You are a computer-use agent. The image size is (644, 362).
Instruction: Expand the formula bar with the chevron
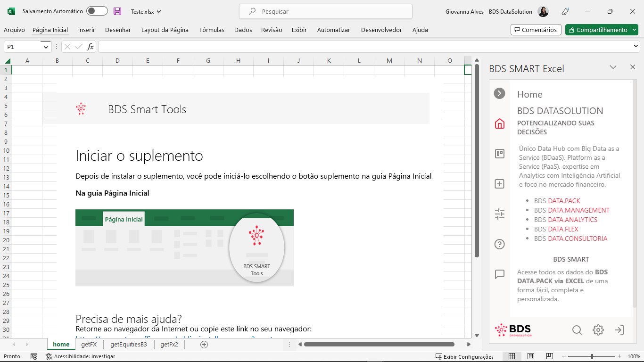(x=636, y=46)
